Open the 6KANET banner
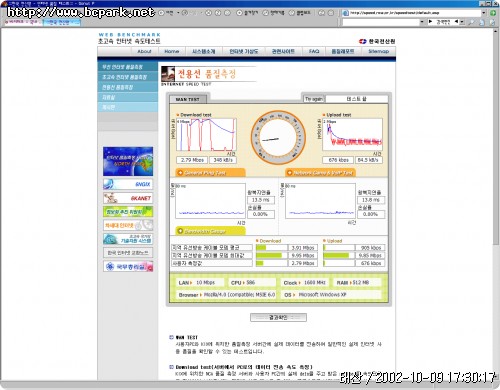The image size is (500, 390). click(x=128, y=198)
